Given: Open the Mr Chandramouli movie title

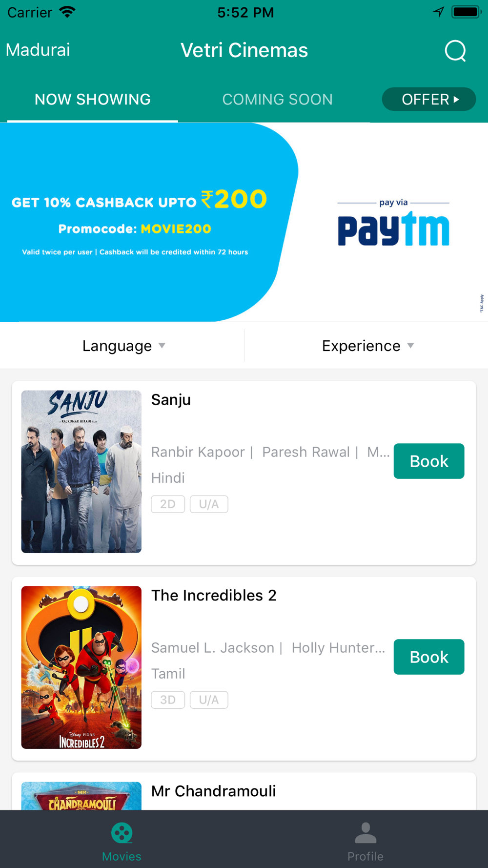Looking at the screenshot, I should (214, 791).
